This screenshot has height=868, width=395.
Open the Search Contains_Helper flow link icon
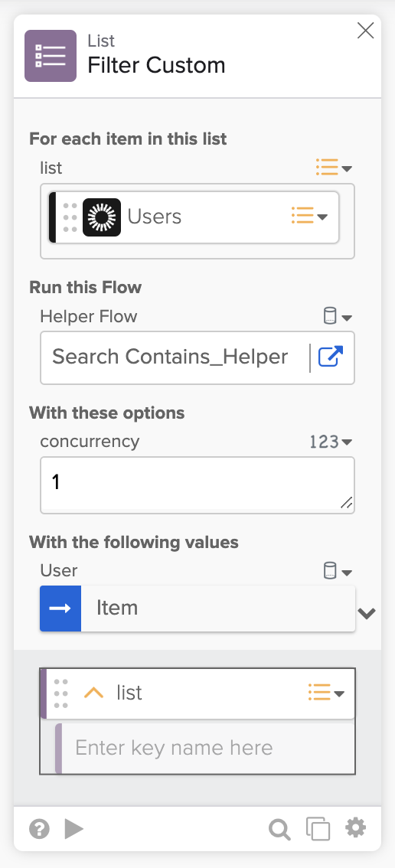[x=331, y=357]
